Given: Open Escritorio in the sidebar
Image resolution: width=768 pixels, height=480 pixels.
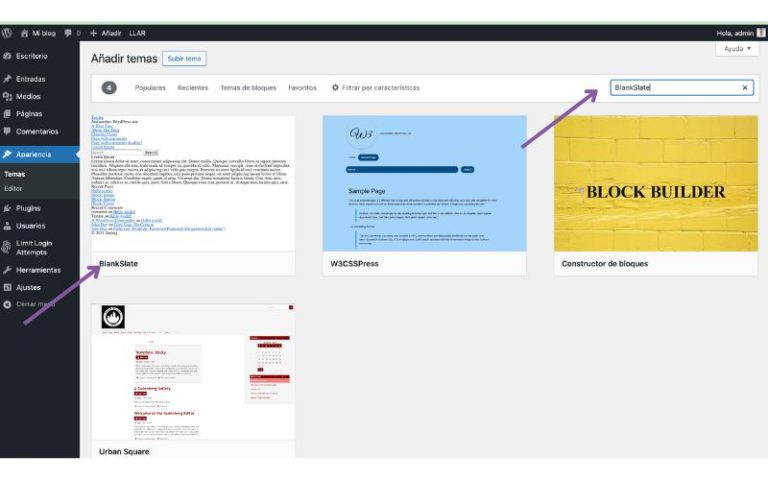Looking at the screenshot, I should pos(32,56).
